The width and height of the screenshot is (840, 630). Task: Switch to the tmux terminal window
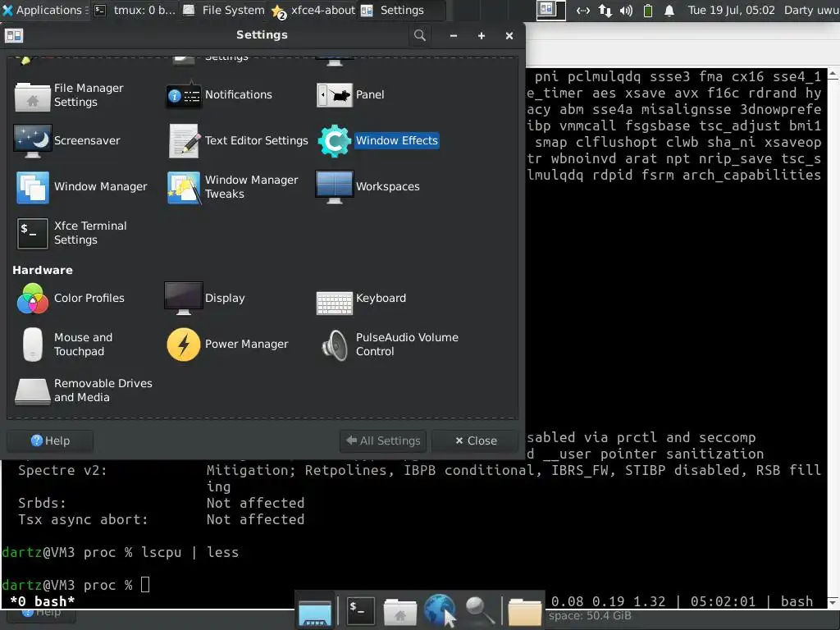(135, 10)
